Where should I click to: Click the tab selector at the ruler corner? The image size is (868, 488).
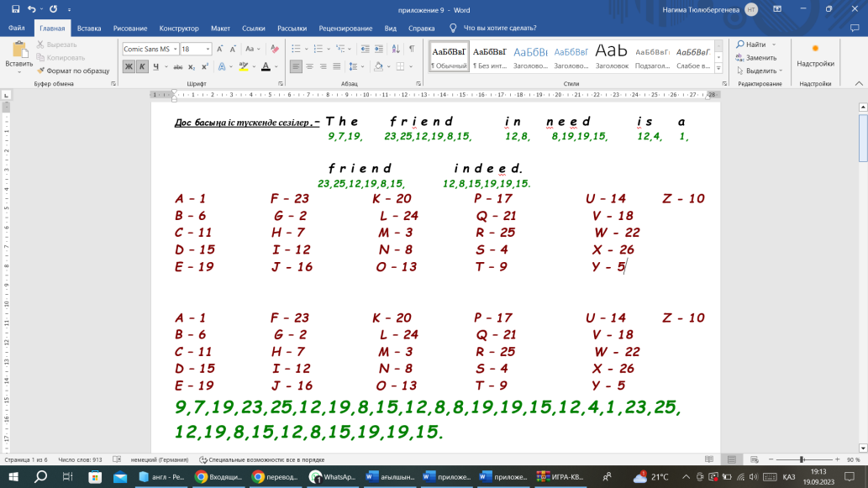6,95
